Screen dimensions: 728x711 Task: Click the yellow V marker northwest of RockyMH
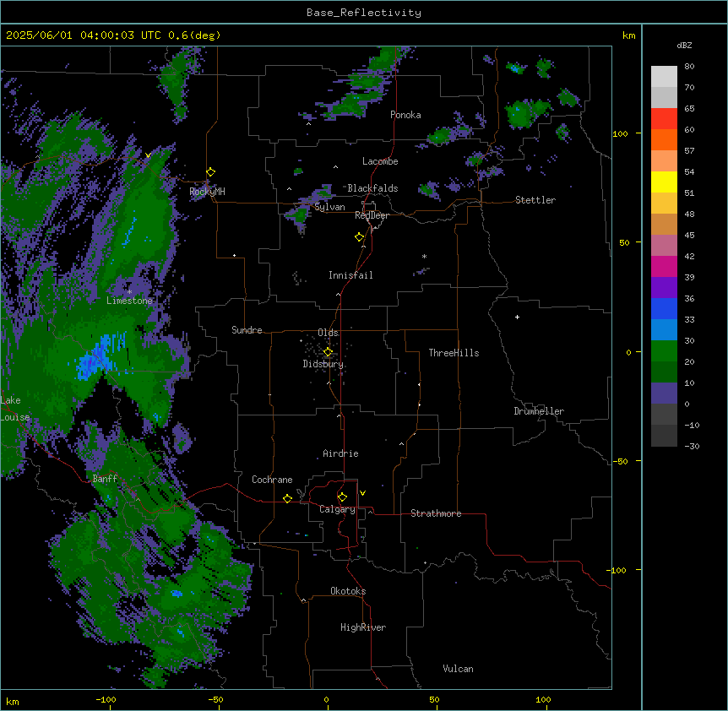point(148,155)
